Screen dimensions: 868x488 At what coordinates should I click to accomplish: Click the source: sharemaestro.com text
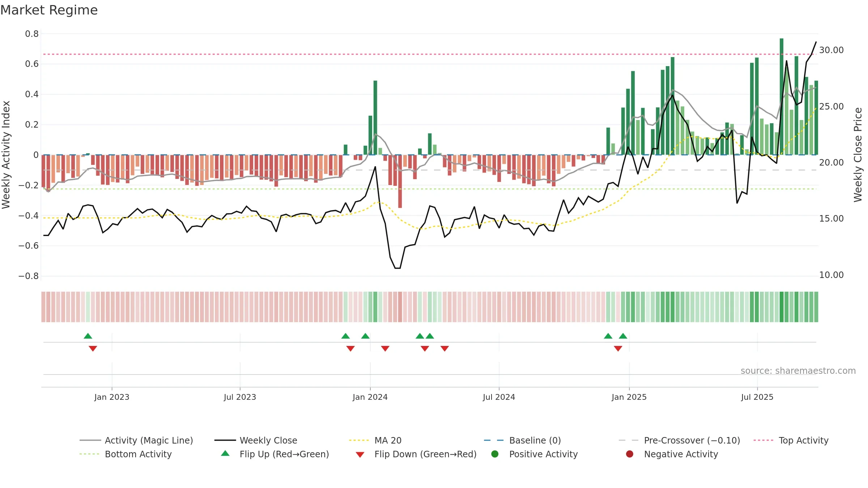798,371
